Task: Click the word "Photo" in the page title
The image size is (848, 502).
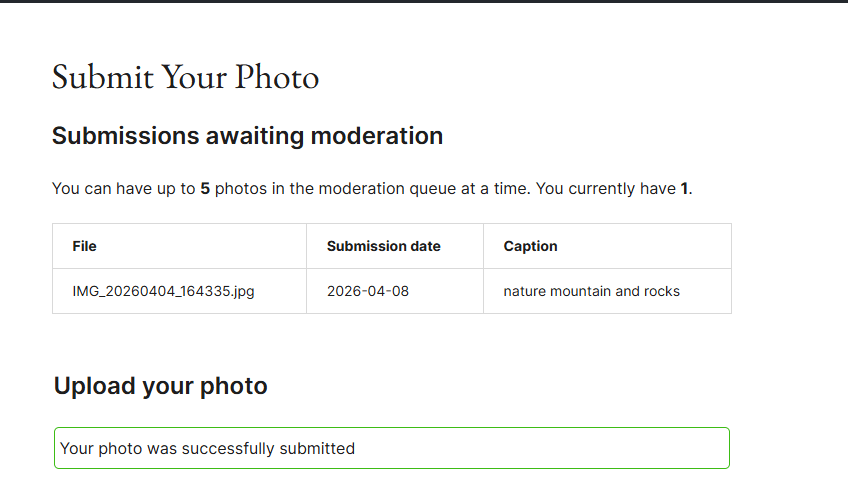Action: point(277,77)
